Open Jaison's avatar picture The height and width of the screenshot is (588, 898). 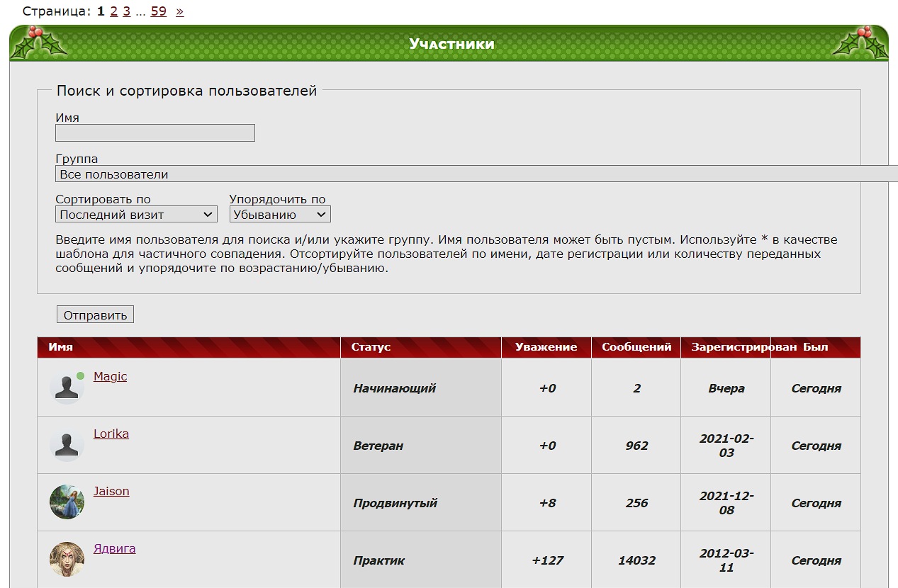[67, 502]
